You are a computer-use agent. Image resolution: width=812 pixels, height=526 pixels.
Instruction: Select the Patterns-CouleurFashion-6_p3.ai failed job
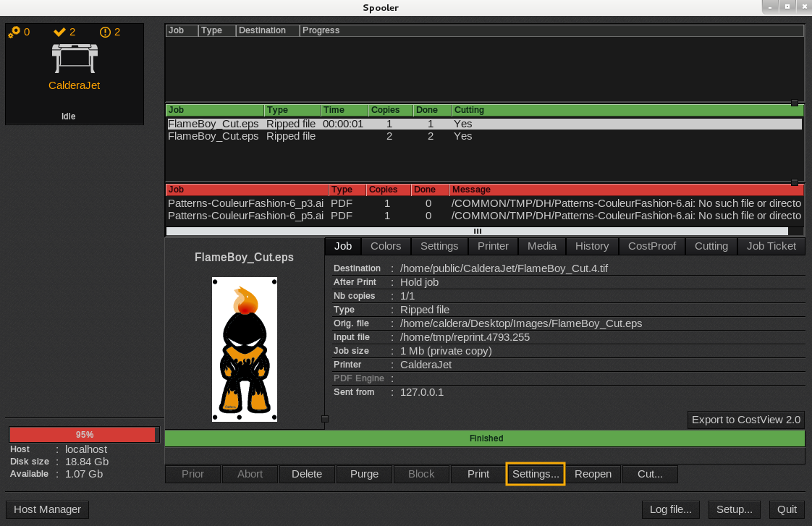(245, 203)
